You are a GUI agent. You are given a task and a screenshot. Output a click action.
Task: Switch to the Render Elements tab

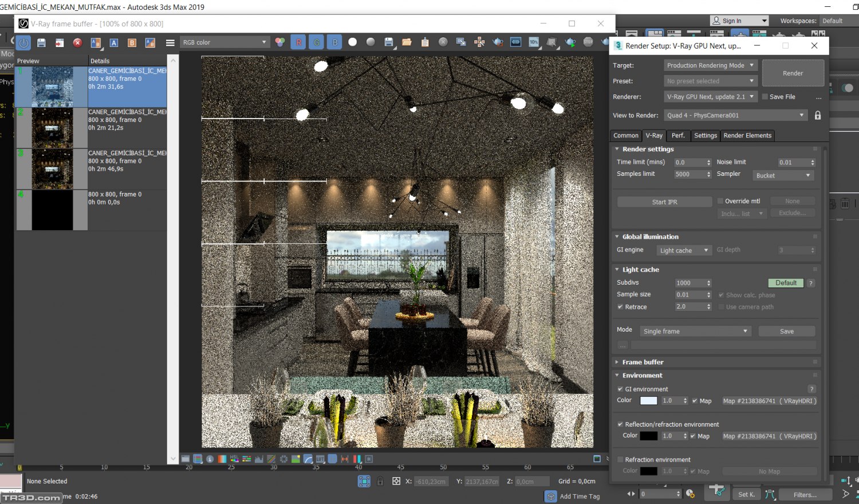tap(747, 136)
